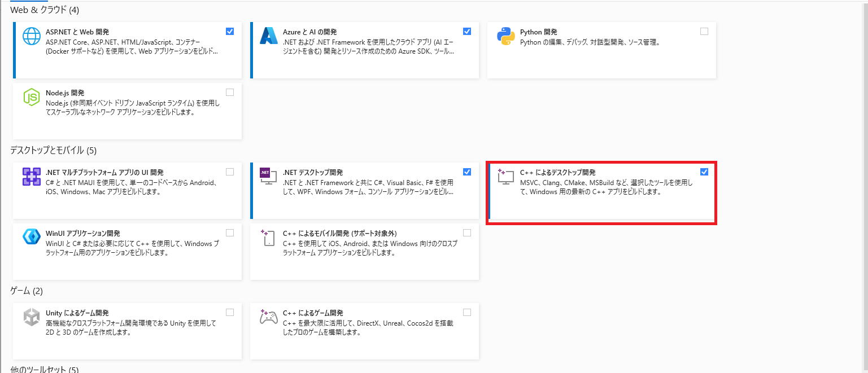
Task: Enable the Unity によるゲーム開発 checkbox
Action: point(230,313)
